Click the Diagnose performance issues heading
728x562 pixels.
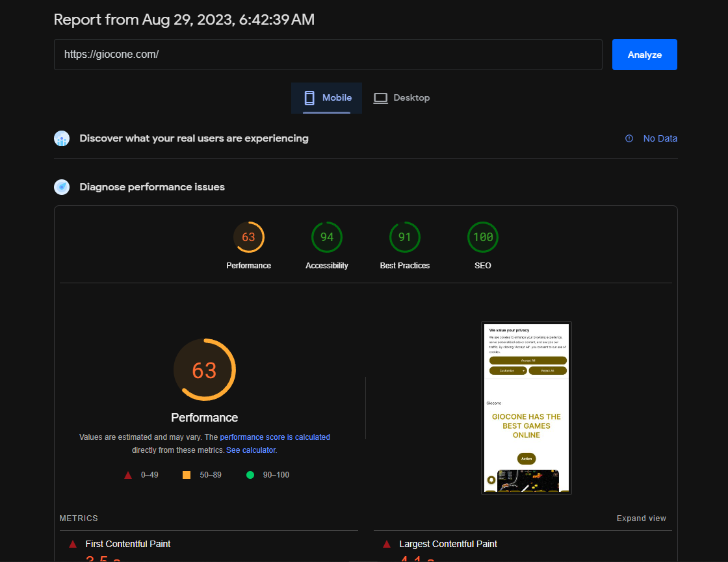coord(152,187)
